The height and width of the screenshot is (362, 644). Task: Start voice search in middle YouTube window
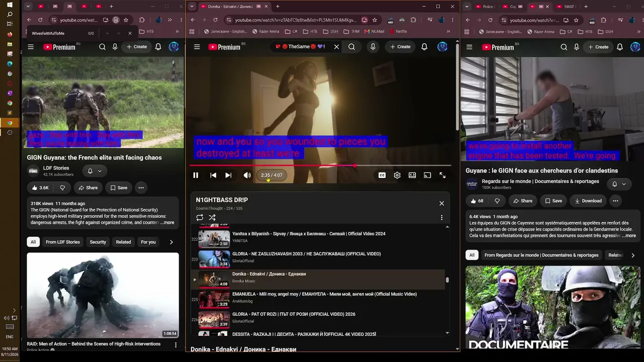373,47
